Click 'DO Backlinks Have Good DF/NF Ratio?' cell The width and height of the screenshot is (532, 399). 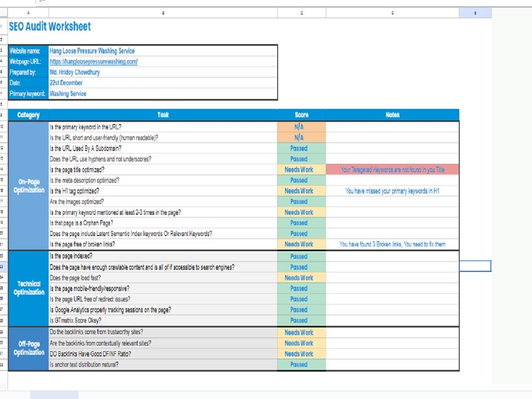163,354
